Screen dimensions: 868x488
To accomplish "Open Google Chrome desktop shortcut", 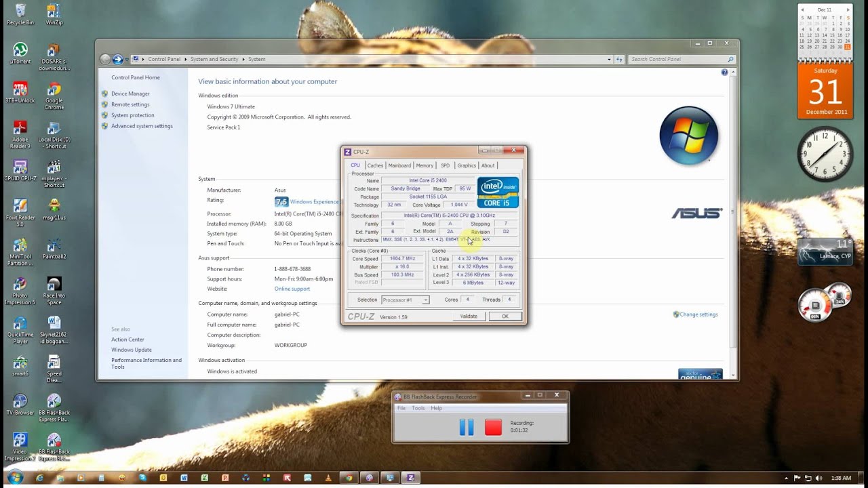I will click(x=54, y=96).
